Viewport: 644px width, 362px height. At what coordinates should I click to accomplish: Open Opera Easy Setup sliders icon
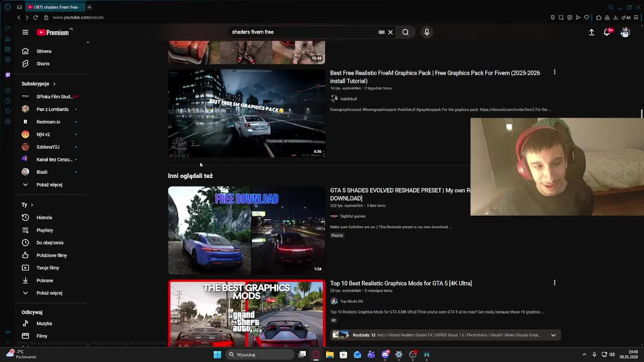coord(636,18)
